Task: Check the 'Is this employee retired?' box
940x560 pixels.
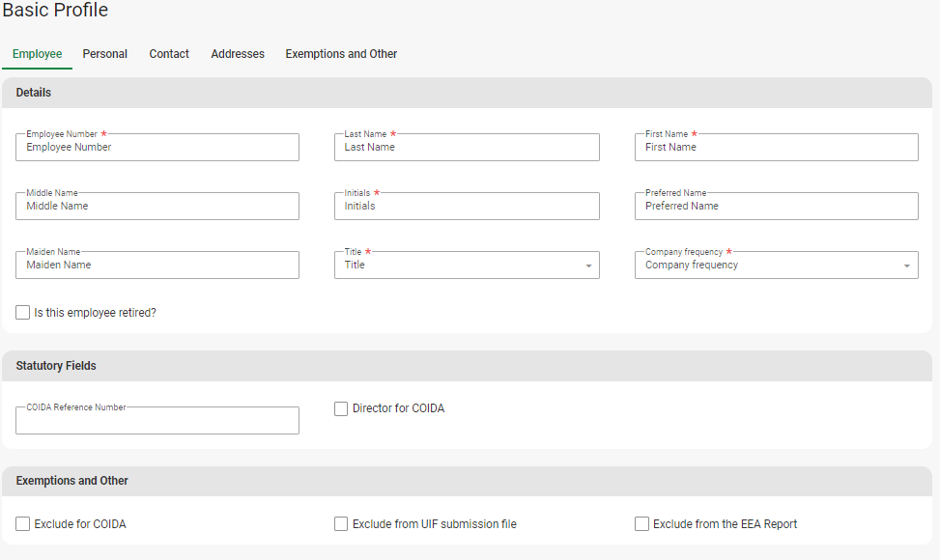Action: [23, 313]
